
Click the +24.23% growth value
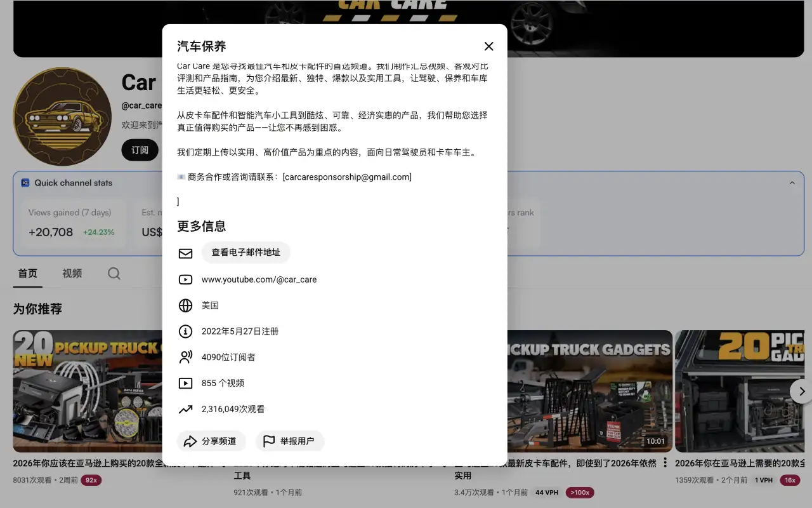98,232
